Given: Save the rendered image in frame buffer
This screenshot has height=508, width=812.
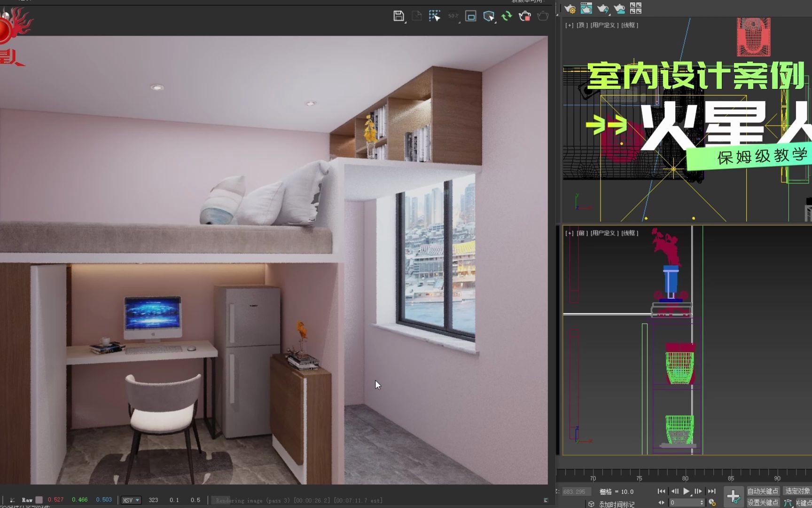Looking at the screenshot, I should [398, 16].
